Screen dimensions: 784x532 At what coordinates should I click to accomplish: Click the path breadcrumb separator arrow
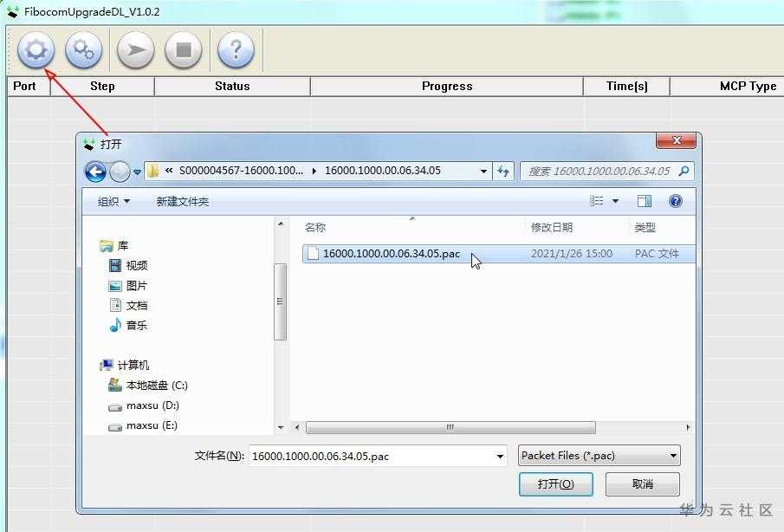(314, 171)
